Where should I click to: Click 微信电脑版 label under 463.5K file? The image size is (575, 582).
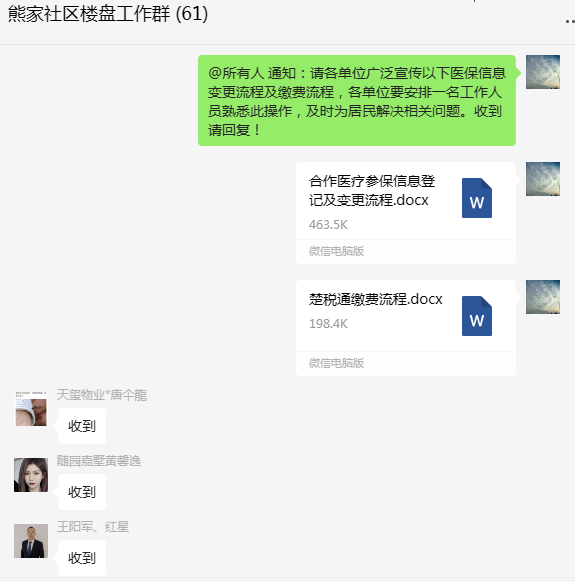pos(336,251)
